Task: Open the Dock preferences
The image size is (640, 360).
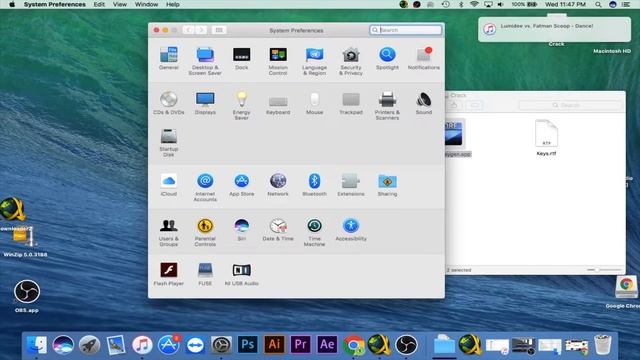Action: [x=242, y=58]
